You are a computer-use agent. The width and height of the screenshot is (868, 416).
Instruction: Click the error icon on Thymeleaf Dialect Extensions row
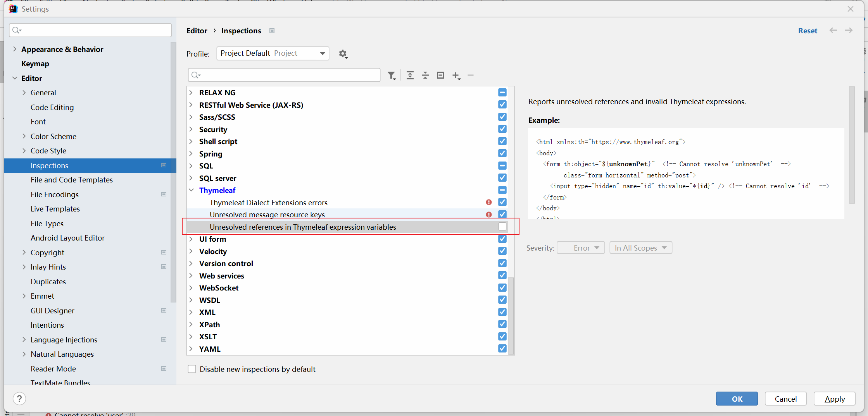pos(489,202)
